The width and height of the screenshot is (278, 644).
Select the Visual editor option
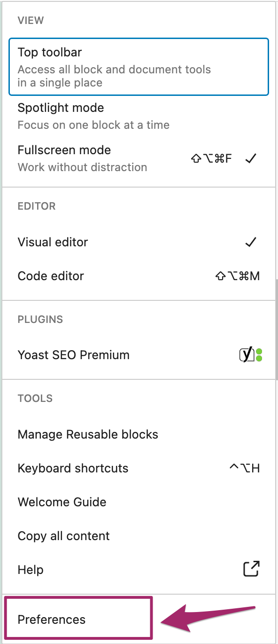point(139,242)
